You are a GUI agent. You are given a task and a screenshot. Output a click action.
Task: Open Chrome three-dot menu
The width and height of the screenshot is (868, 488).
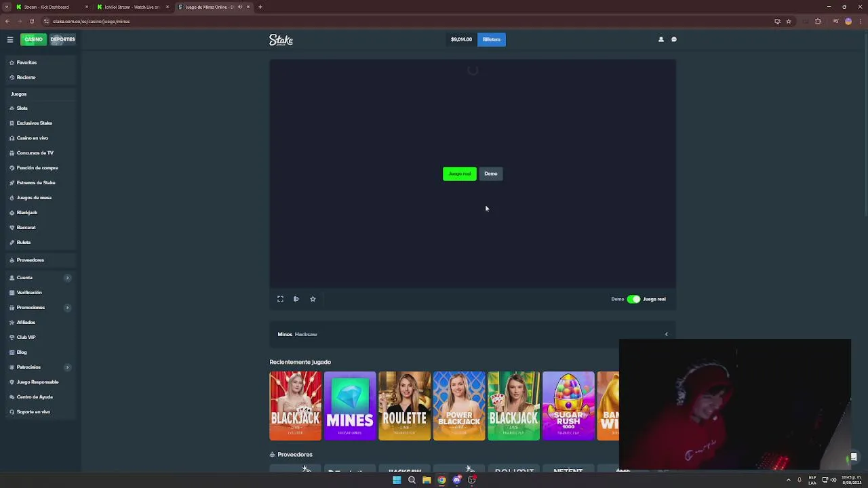[859, 21]
